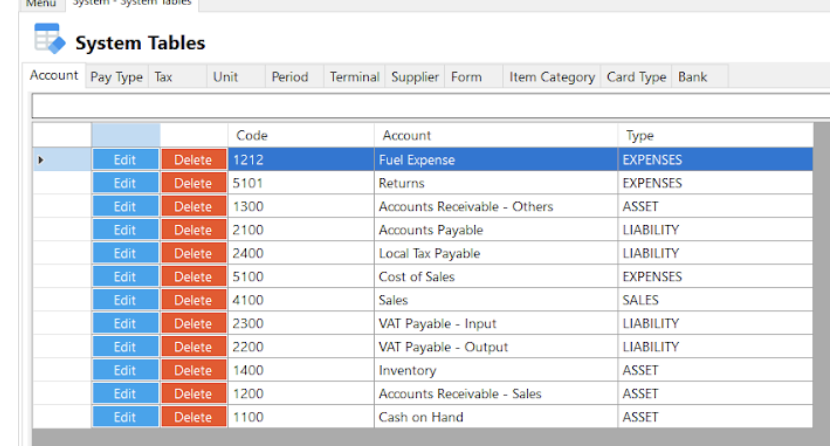
Task: Select row indicator arrow for Fuel Expense
Action: tap(41, 160)
